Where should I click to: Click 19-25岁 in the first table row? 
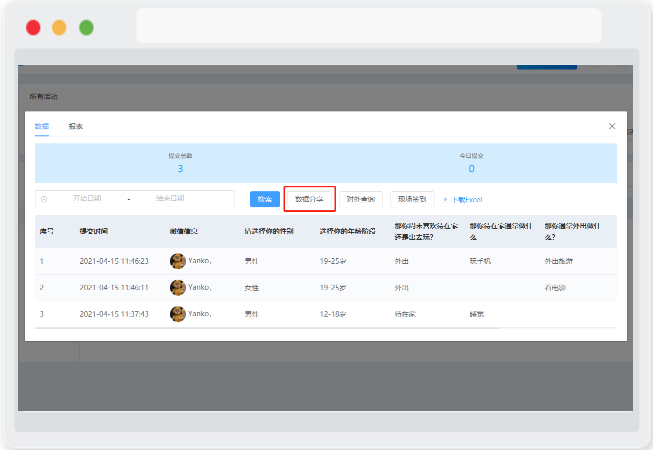[333, 261]
